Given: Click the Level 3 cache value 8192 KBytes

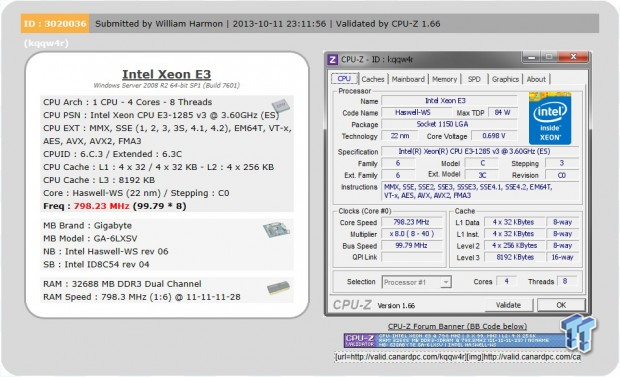Looking at the screenshot, I should point(513,257).
